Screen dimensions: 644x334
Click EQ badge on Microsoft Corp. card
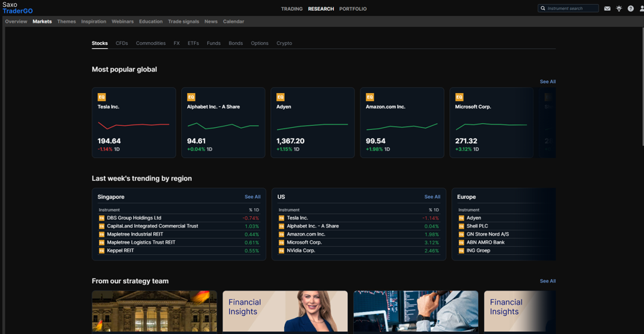pyautogui.click(x=459, y=97)
